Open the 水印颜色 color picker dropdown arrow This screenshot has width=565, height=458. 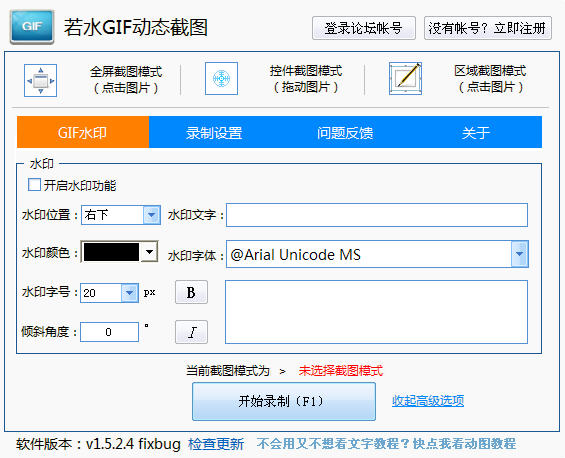(149, 252)
